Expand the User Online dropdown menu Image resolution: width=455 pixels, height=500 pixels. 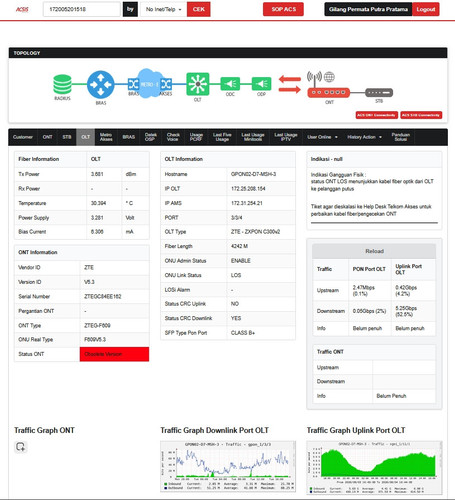pyautogui.click(x=322, y=137)
